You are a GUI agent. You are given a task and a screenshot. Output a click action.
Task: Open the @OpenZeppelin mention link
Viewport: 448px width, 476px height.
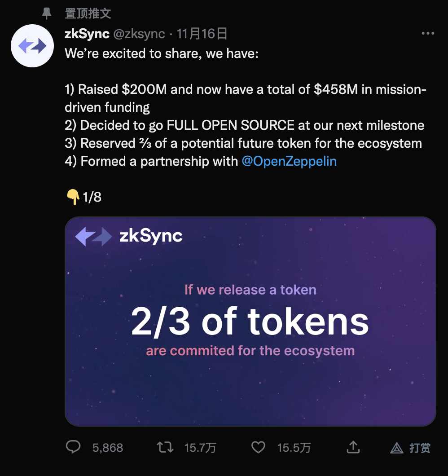[289, 161]
